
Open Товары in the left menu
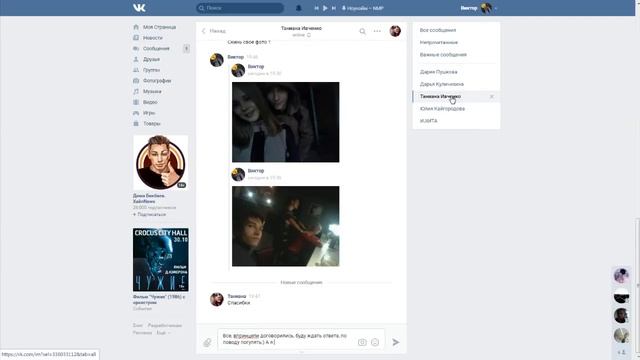coord(151,123)
